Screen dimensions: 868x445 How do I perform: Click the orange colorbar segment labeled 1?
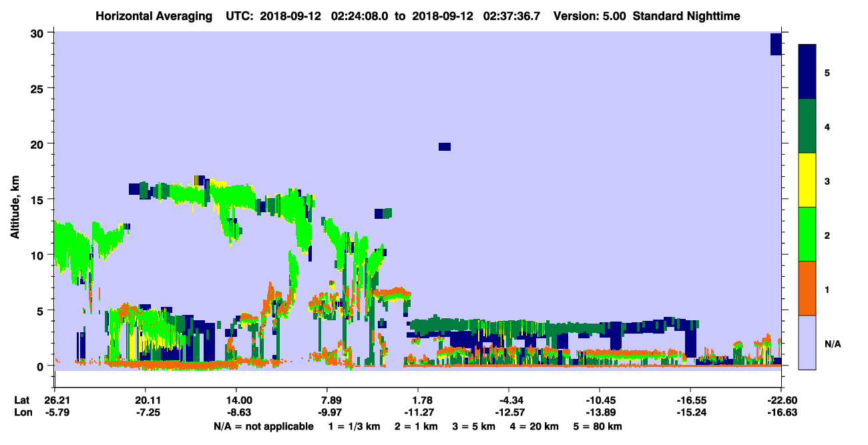pos(807,288)
